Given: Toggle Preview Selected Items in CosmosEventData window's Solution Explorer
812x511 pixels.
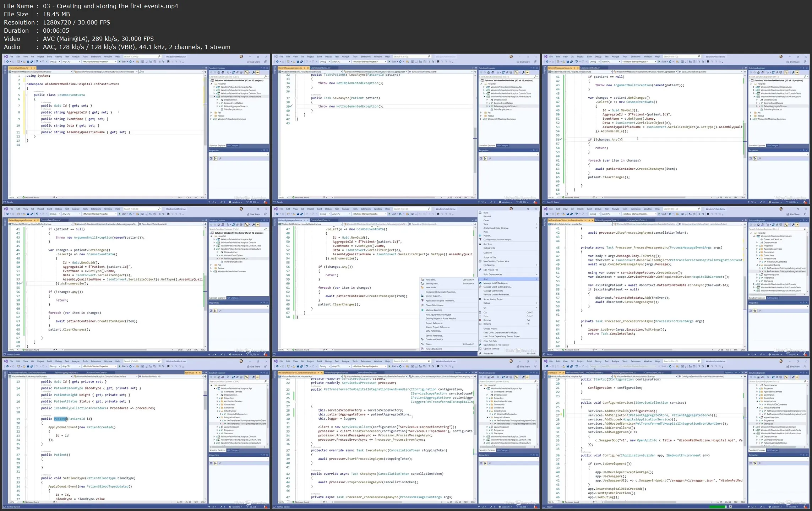Looking at the screenshot, I should (x=257, y=72).
